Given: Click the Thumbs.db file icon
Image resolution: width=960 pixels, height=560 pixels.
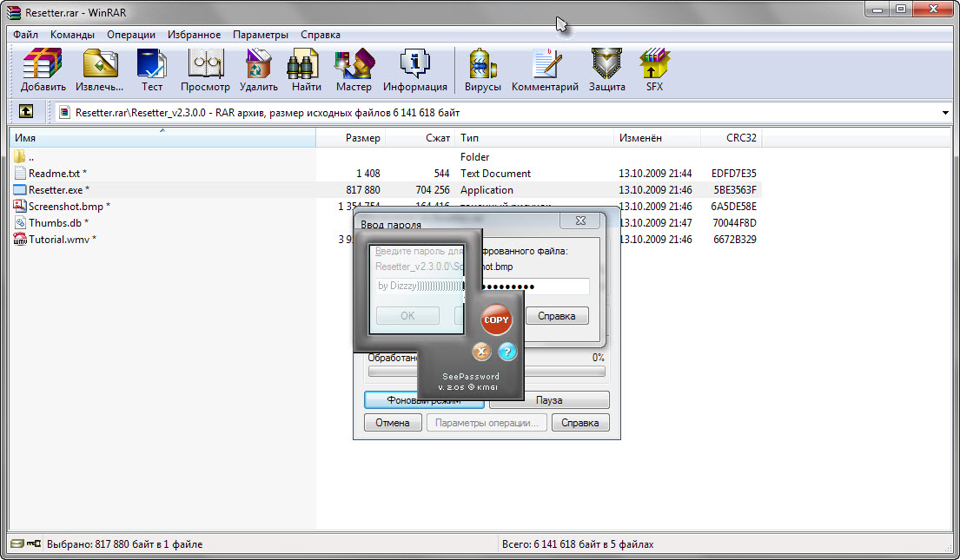Looking at the screenshot, I should [20, 223].
